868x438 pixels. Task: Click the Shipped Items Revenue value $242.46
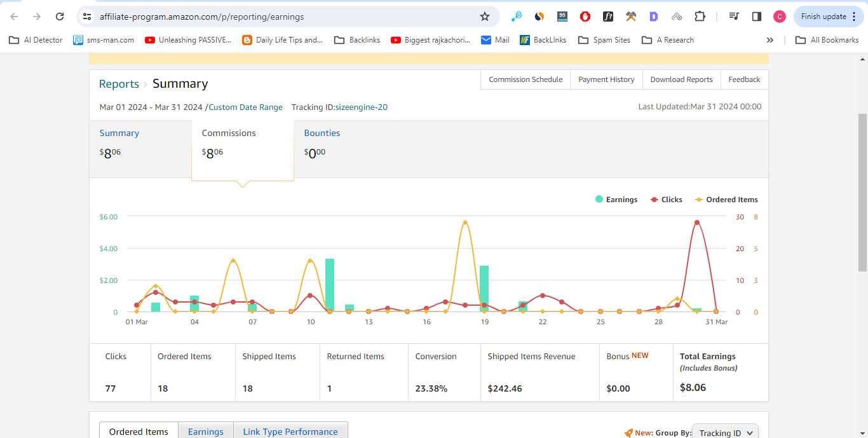pos(505,388)
